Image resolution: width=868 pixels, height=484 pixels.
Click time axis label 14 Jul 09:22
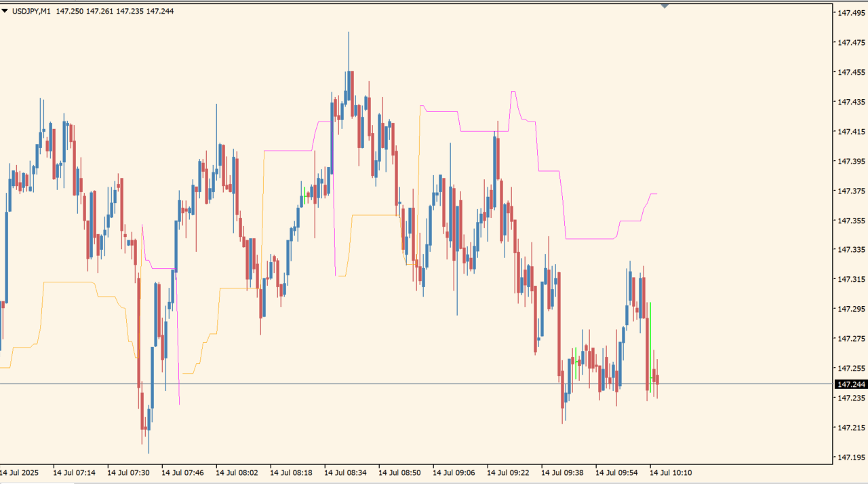[508, 472]
